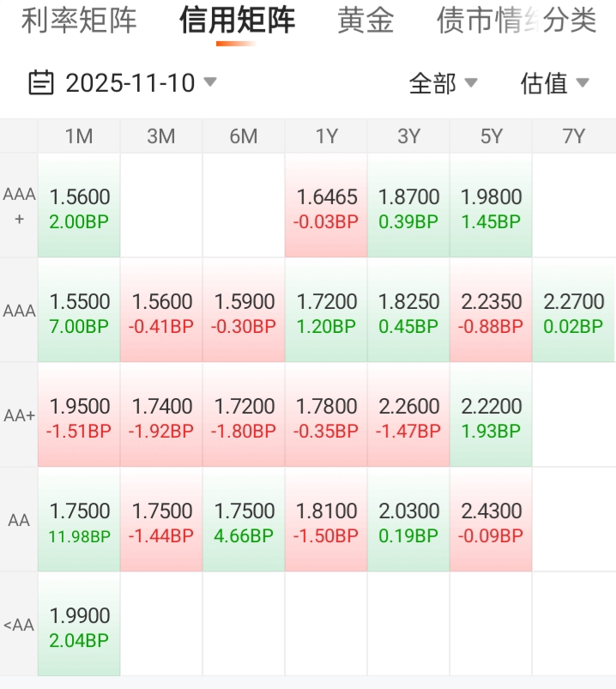Expand the 全部 filter dropdown

pos(443,83)
